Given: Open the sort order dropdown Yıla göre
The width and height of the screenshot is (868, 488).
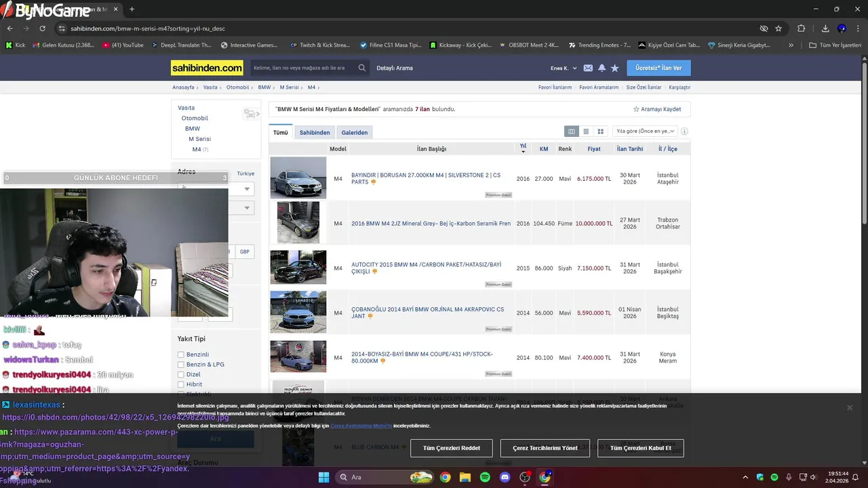Looking at the screenshot, I should tap(645, 131).
